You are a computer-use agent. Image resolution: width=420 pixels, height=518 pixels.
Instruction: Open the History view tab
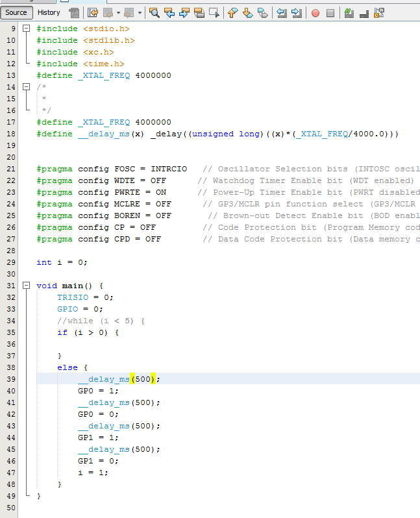point(49,12)
